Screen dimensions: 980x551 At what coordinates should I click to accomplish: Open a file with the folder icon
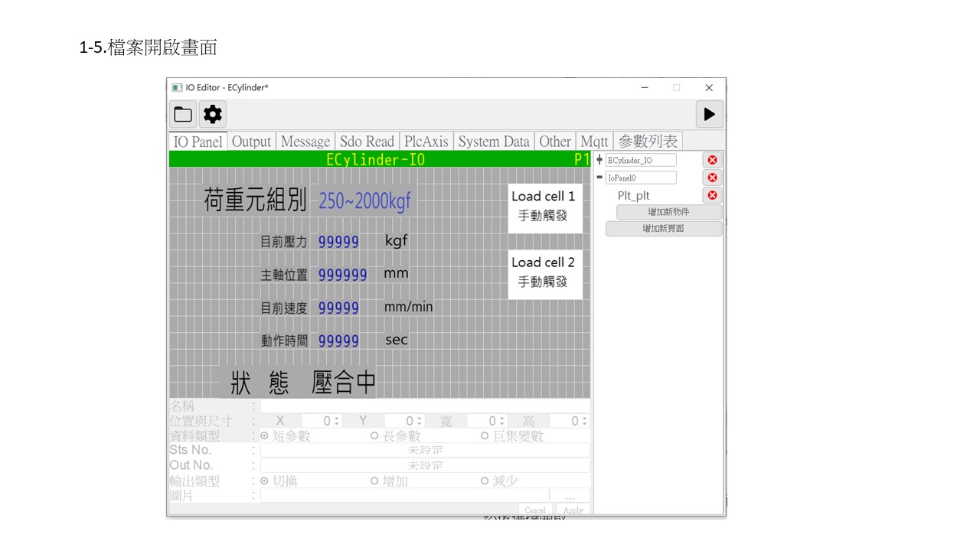183,115
